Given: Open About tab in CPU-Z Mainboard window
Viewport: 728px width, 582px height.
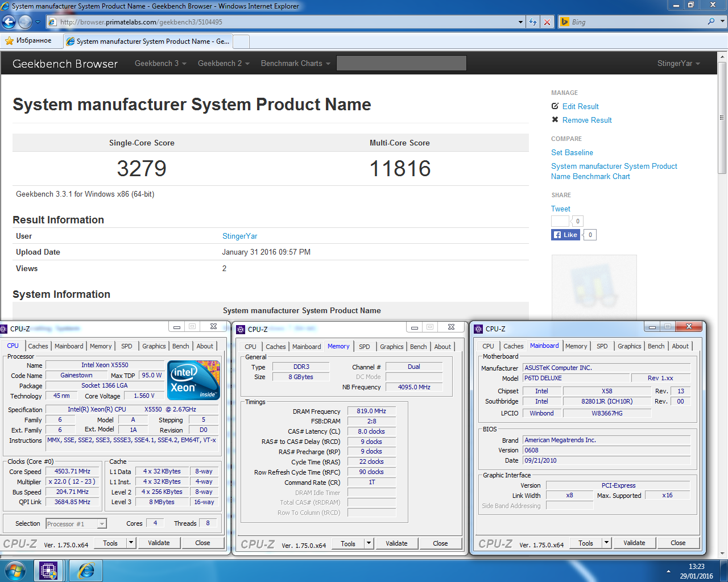Looking at the screenshot, I should (x=680, y=346).
